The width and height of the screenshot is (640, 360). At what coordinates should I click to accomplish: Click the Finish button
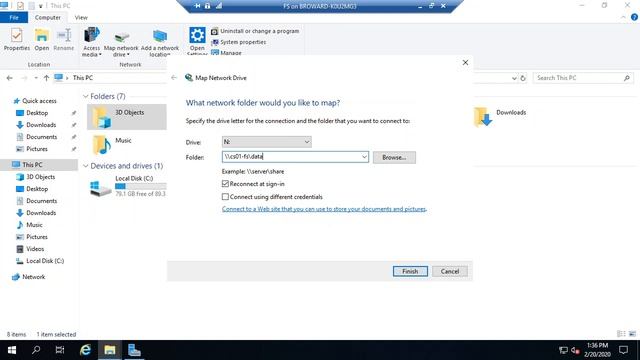[x=410, y=271]
